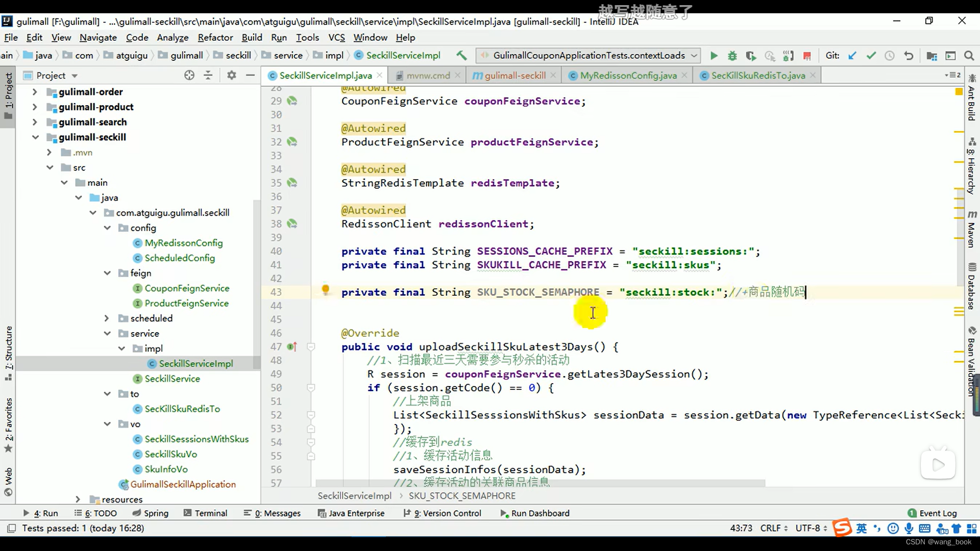
Task: Click the yellow inspection status square indicator
Action: point(959,91)
